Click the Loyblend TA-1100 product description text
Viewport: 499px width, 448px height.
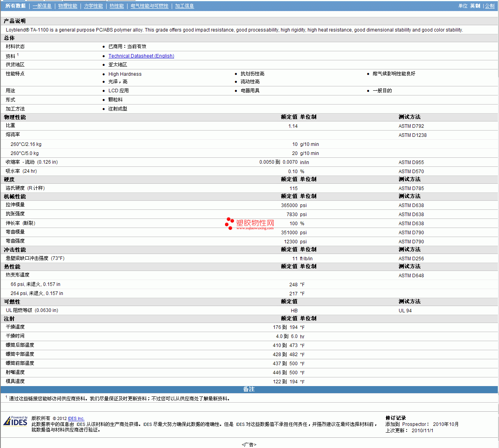pos(234,30)
